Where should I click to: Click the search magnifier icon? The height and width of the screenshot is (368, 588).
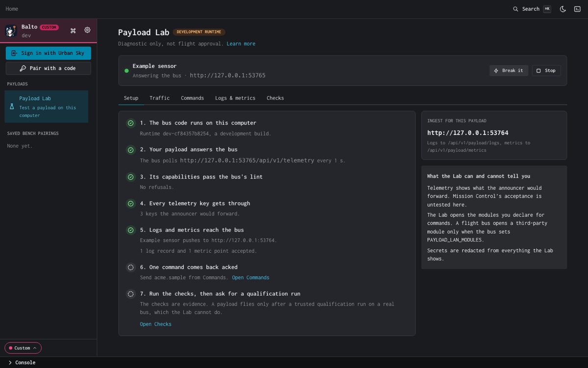(515, 9)
